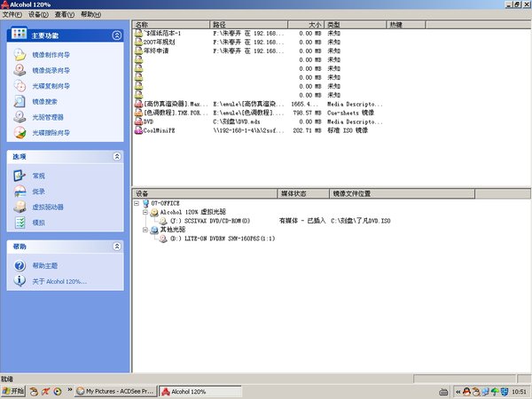
Task: Collapse the 选项 panel with its chevron
Action: coord(117,156)
